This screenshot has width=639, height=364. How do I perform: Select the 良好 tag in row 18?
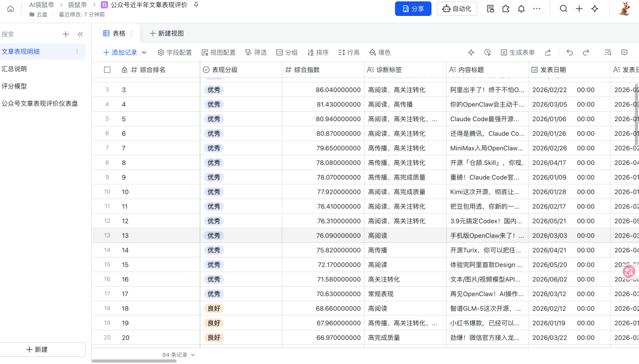(214, 308)
